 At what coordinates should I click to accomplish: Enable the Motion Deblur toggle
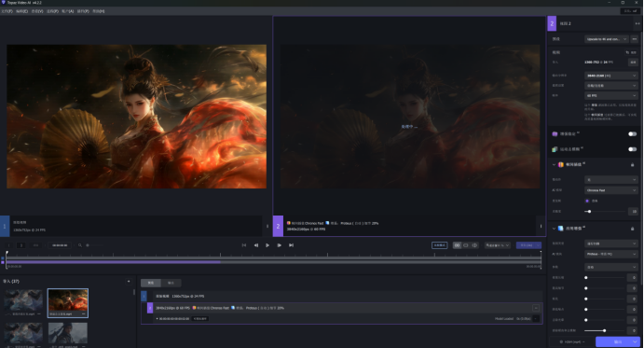click(633, 149)
